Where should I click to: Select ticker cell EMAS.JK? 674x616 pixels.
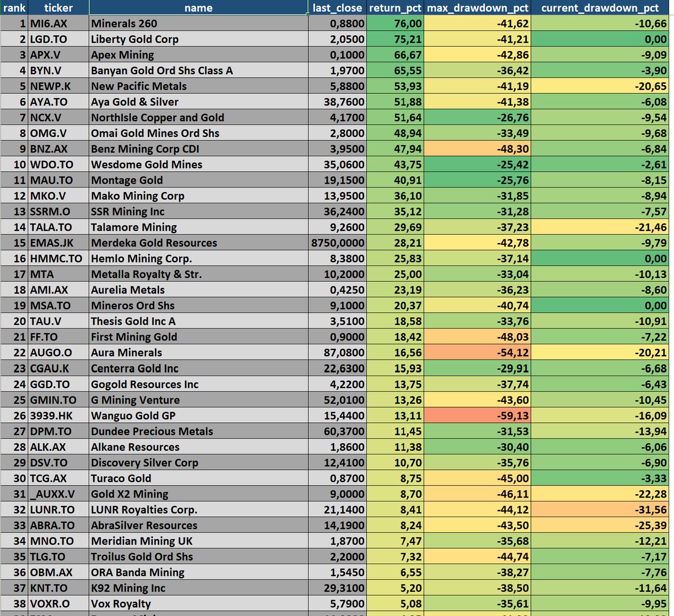click(58, 243)
